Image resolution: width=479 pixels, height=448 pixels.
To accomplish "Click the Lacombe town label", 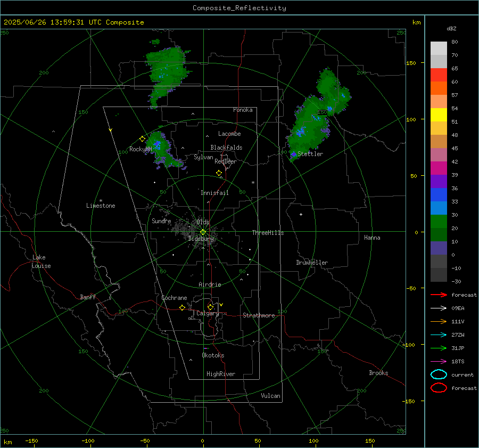I will point(229,134).
